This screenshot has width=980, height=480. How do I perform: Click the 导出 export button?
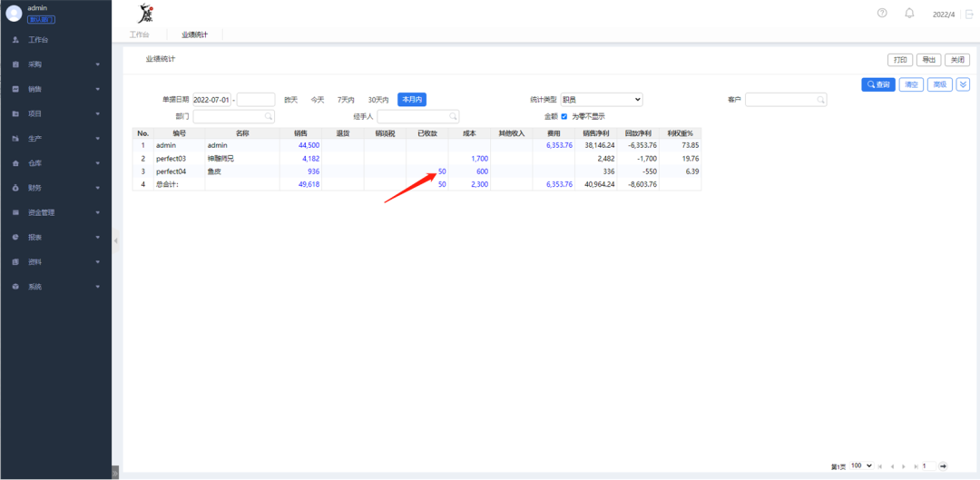coord(928,60)
